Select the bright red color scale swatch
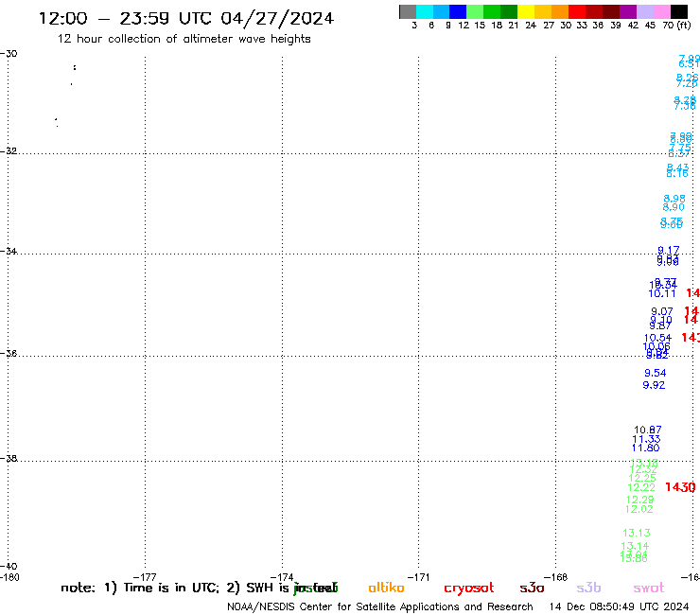Screen dimensions: 700x615 pyautogui.click(x=577, y=11)
